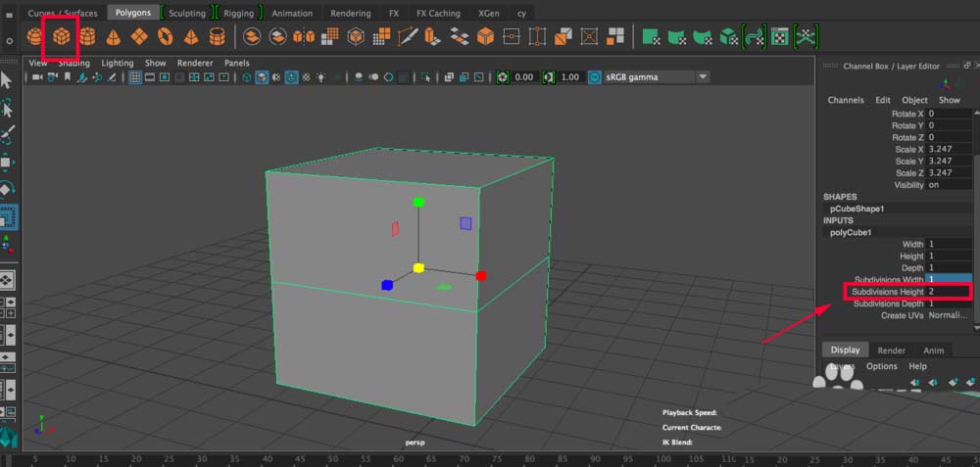Click the select camera icon in panel toolbar

(37, 77)
